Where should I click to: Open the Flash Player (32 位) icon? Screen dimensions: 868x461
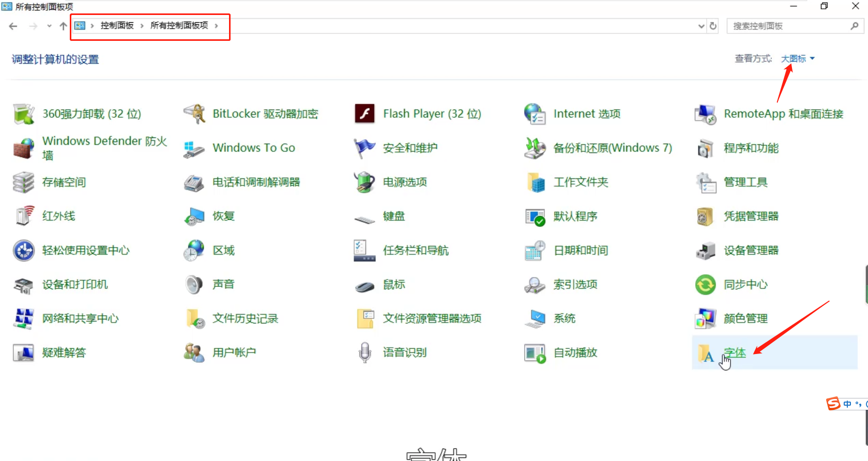pyautogui.click(x=364, y=114)
